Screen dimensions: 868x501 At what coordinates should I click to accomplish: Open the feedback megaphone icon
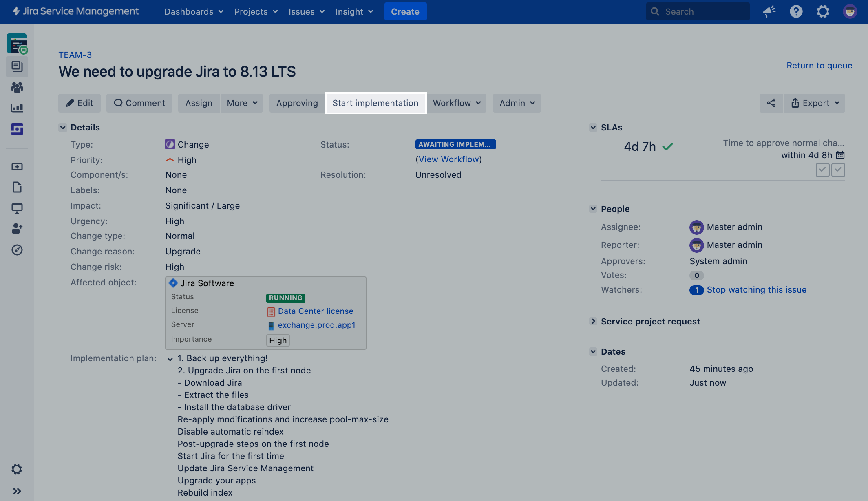click(769, 11)
